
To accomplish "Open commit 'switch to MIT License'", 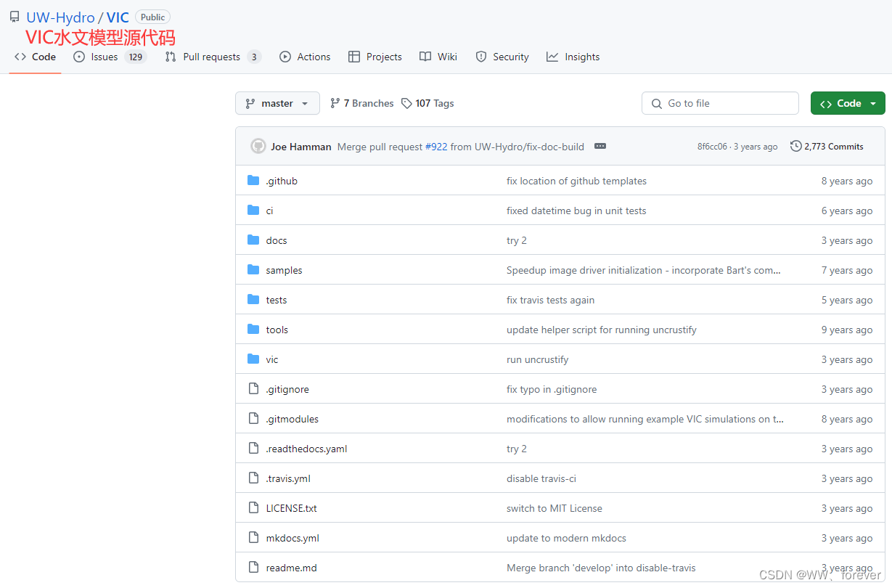I will click(555, 508).
